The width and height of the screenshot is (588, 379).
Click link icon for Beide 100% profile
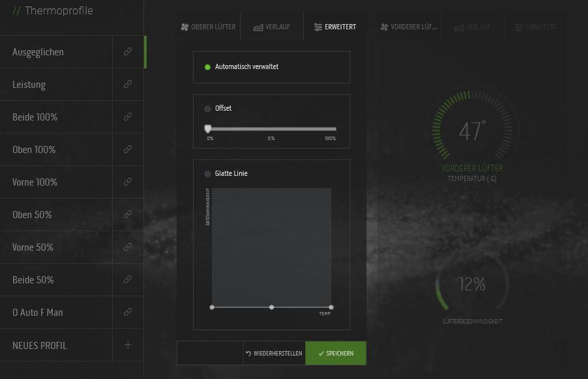point(128,117)
